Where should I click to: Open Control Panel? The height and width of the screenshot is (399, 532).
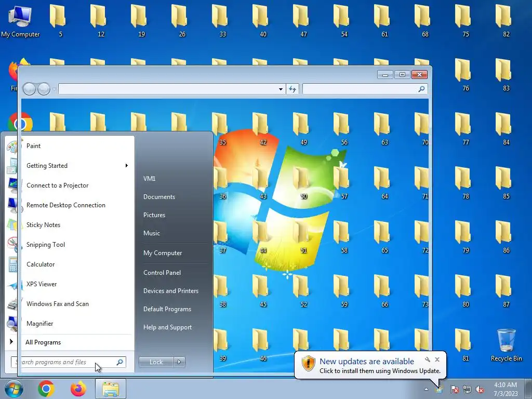(x=174, y=273)
